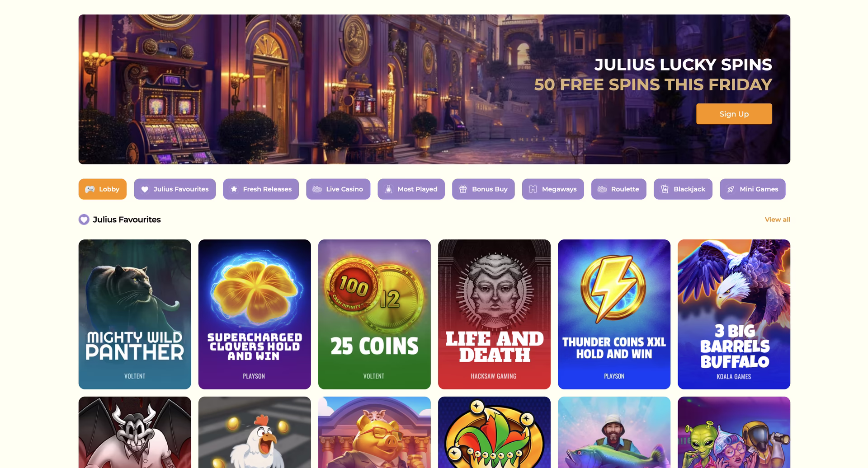Open 3 Big Barrels Buffalo game
868x468 pixels.
click(x=734, y=314)
